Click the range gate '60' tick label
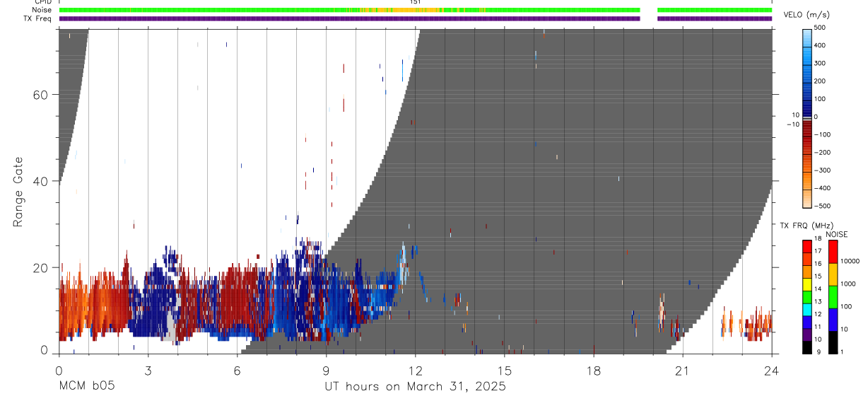Image resolution: width=868 pixels, height=401 pixels. click(x=39, y=95)
